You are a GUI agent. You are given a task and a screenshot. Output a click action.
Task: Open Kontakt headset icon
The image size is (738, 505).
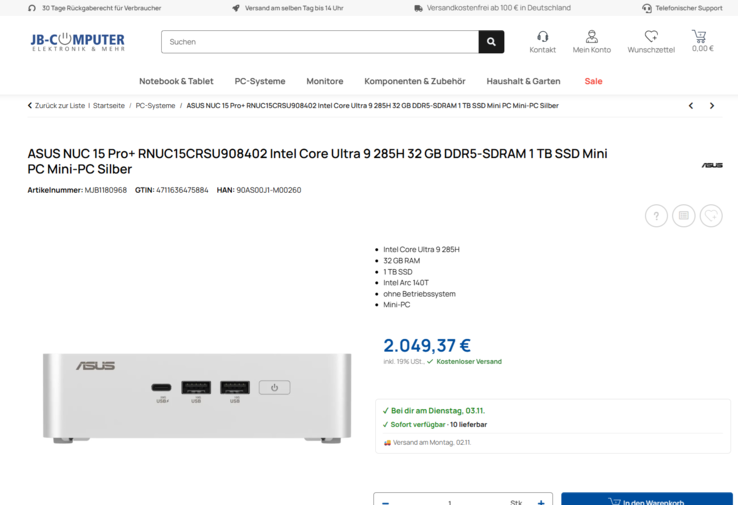point(542,36)
